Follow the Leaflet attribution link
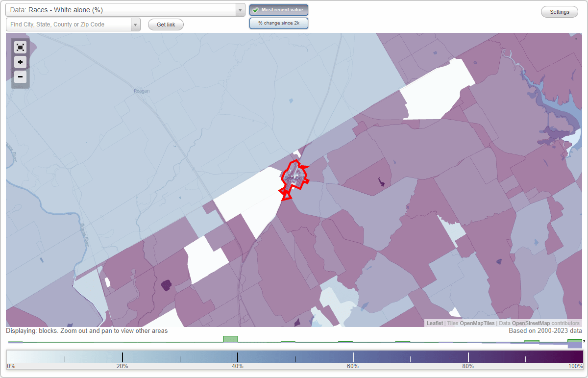Viewport: 588px width, 378px height. (x=434, y=323)
